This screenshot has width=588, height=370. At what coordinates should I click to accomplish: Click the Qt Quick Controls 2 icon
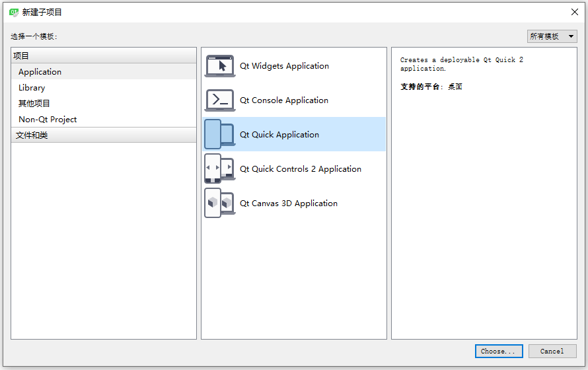pyautogui.click(x=220, y=168)
